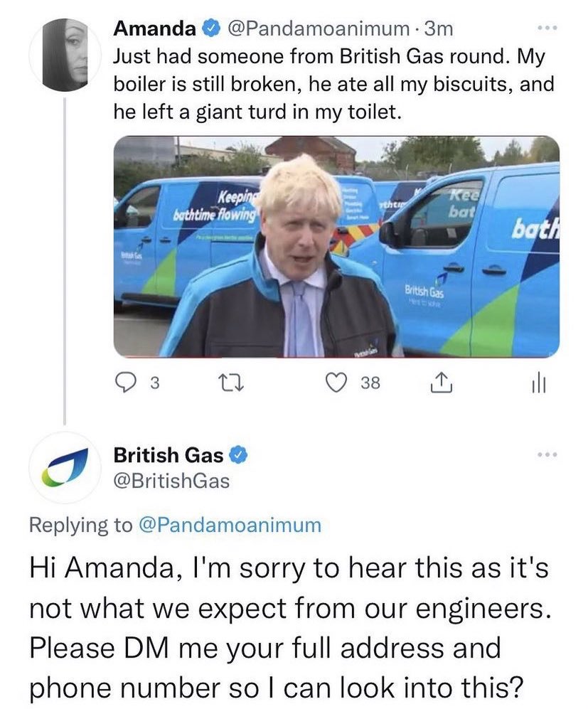This screenshot has width=588, height=709.
Task: Open more options on Amanda's tweet
Action: pyautogui.click(x=545, y=29)
